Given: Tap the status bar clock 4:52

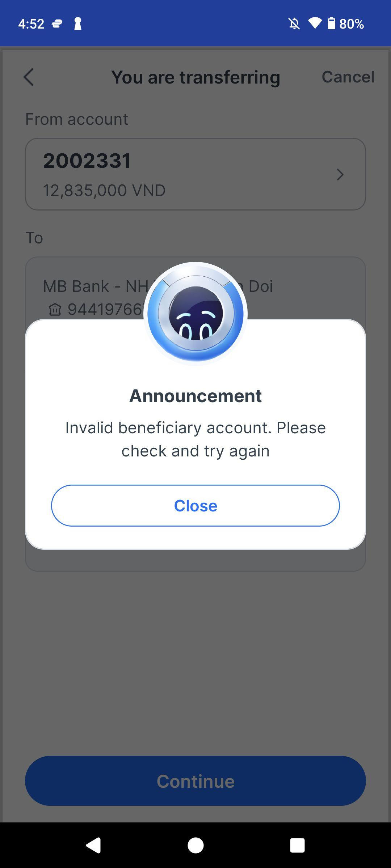Looking at the screenshot, I should coord(31,24).
